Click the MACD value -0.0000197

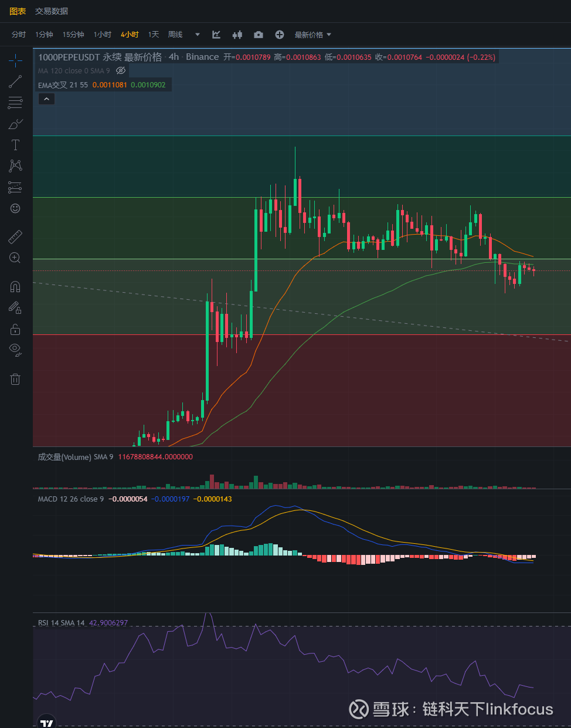(171, 499)
